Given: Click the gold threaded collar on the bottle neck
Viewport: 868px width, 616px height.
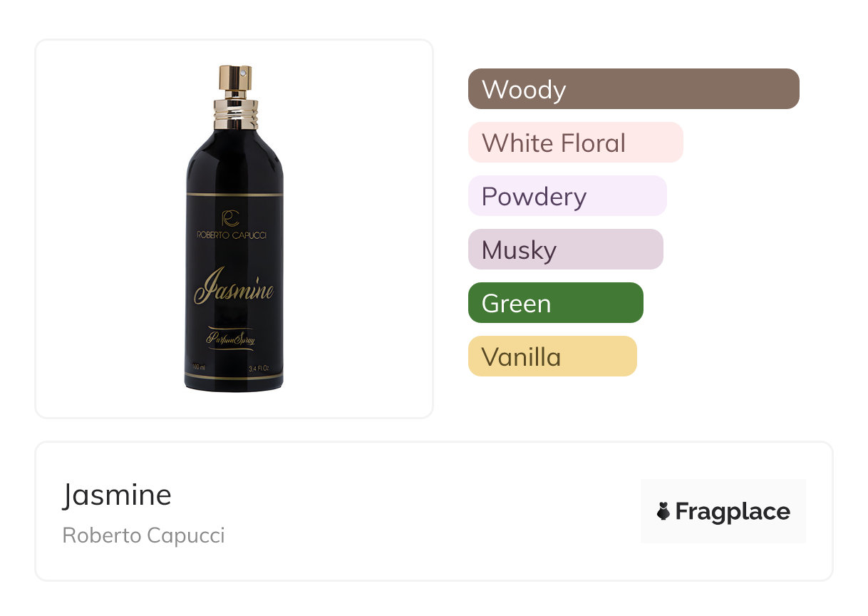Looking at the screenshot, I should tap(234, 114).
